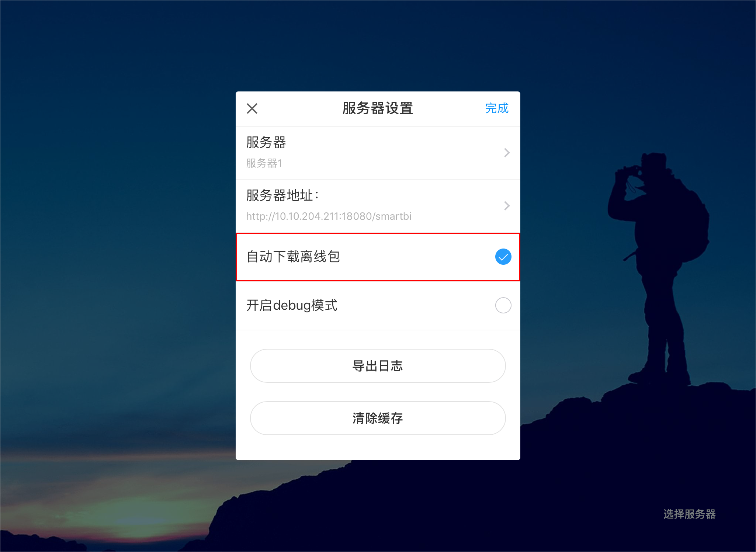Edit the http://10.10.204.211:18080/smartbi address
Image resolution: width=756 pixels, height=552 pixels.
[x=329, y=216]
